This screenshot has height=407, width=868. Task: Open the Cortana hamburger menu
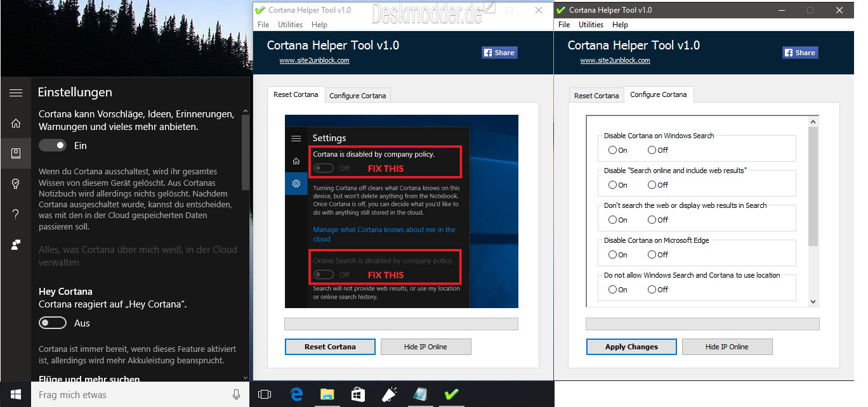click(16, 93)
